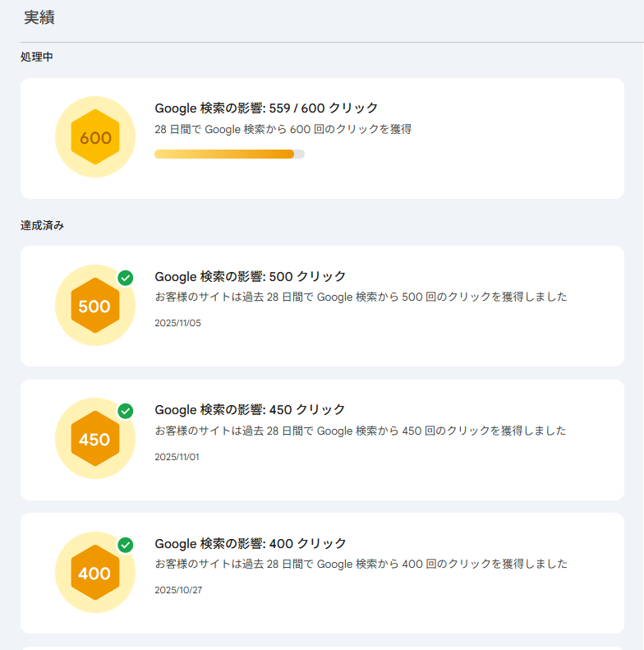Click the 500 clicks hexagon badge
The width and height of the screenshot is (644, 650).
pyautogui.click(x=95, y=306)
